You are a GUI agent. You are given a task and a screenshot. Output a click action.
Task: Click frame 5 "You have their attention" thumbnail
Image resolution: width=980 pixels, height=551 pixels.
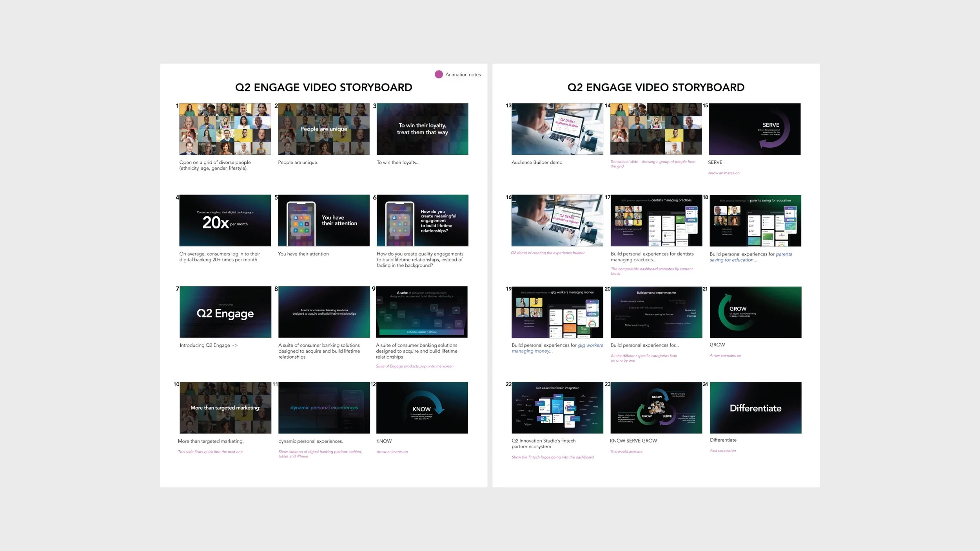pyautogui.click(x=324, y=221)
